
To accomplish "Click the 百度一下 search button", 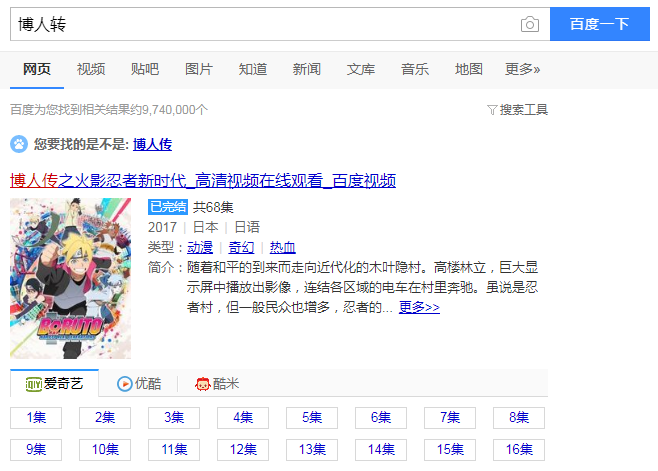I will tap(600, 24).
